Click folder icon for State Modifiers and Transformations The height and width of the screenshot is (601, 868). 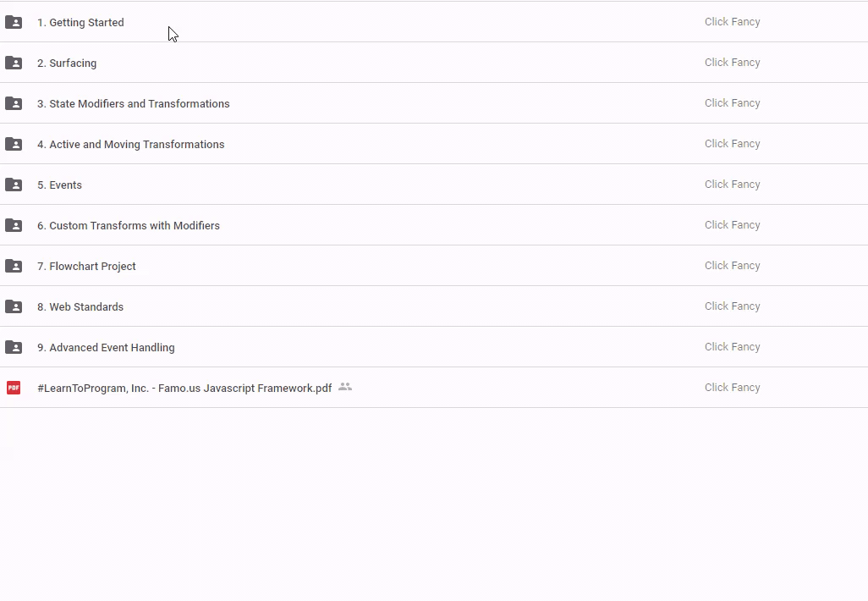(x=14, y=103)
